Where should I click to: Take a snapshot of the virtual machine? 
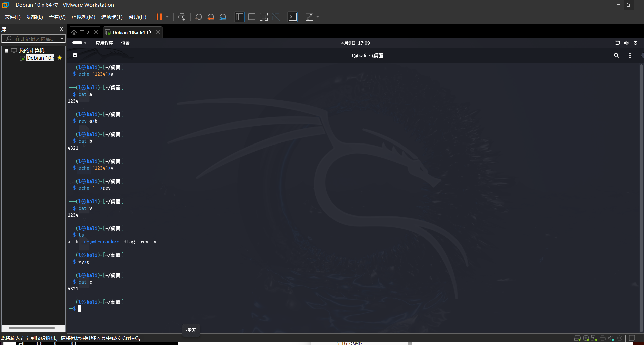pos(199,17)
